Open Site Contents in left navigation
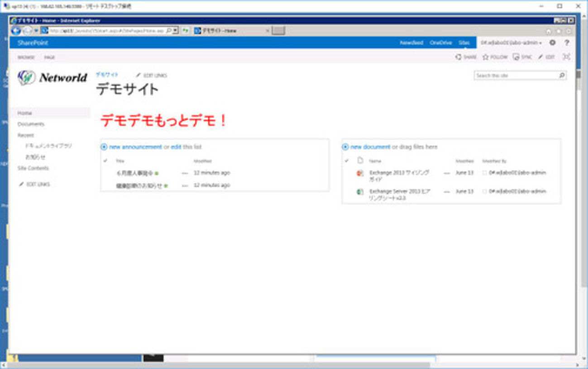Image resolution: width=588 pixels, height=369 pixels. (x=33, y=168)
